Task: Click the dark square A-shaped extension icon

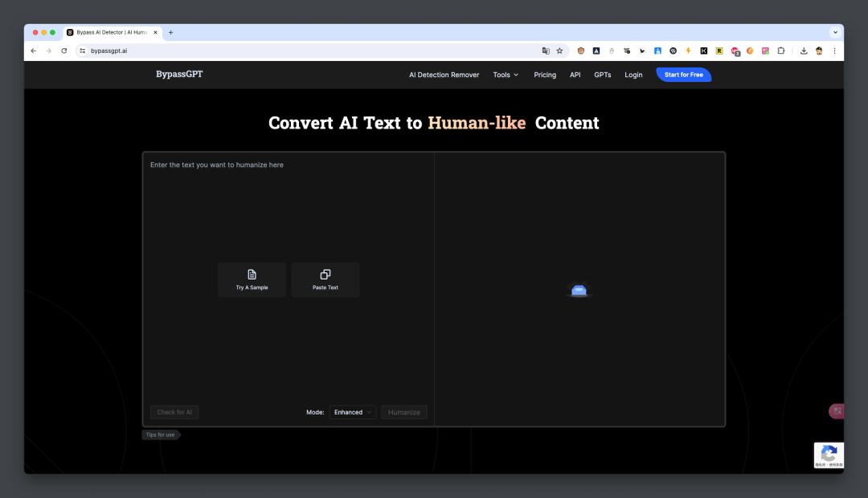Action: [x=596, y=51]
